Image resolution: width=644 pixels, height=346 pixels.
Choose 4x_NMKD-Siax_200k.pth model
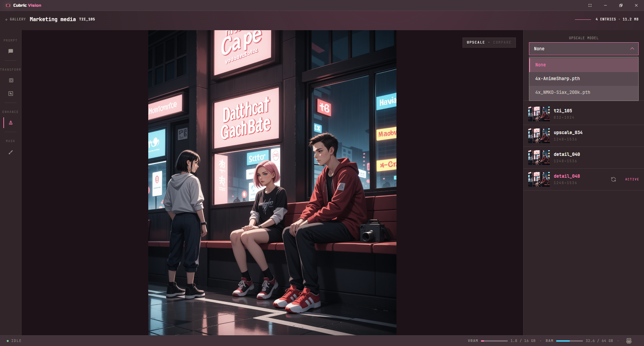(x=584, y=92)
